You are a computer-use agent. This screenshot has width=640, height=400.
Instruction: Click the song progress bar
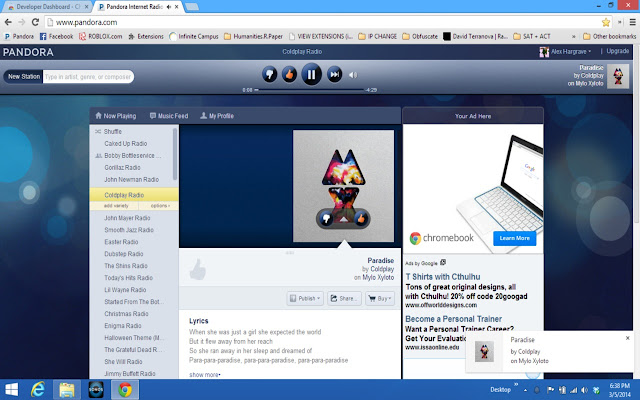click(x=311, y=90)
